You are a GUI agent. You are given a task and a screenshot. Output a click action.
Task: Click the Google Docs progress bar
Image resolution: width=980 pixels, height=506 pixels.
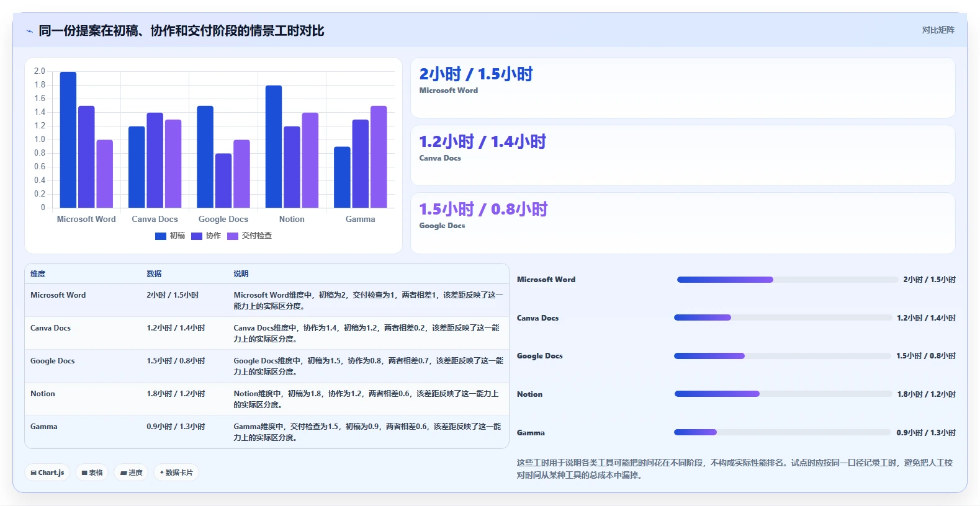click(783, 356)
